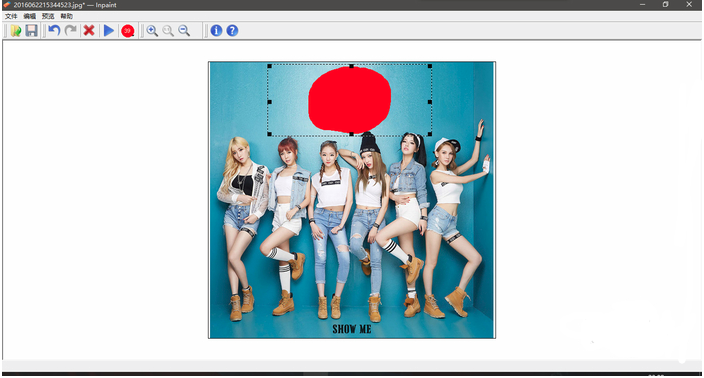This screenshot has height=378, width=704.
Task: Open the blue info (i) icon
Action: [x=216, y=31]
